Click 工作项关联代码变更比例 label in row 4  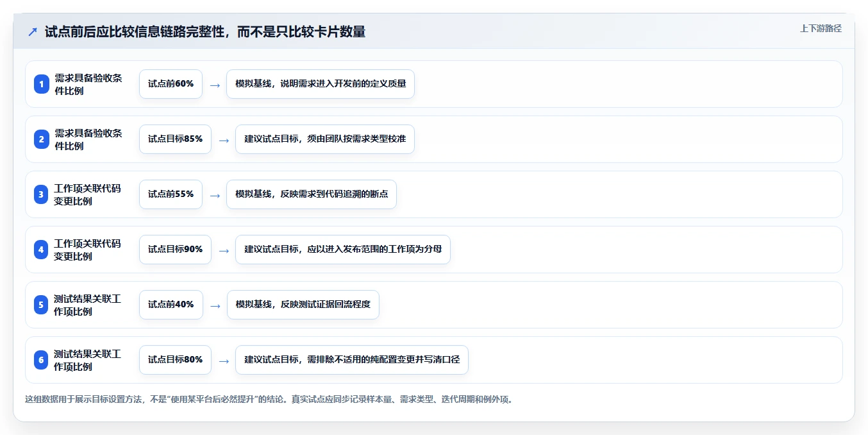[x=88, y=250]
